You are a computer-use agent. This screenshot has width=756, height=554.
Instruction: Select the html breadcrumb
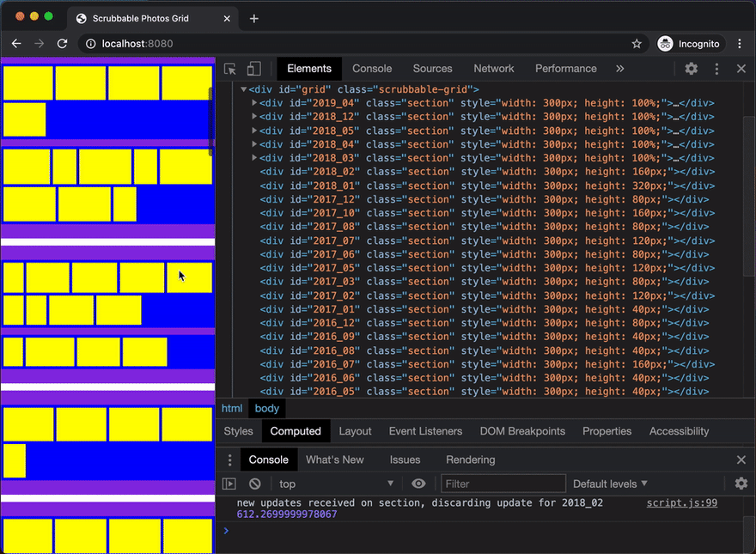click(x=231, y=408)
